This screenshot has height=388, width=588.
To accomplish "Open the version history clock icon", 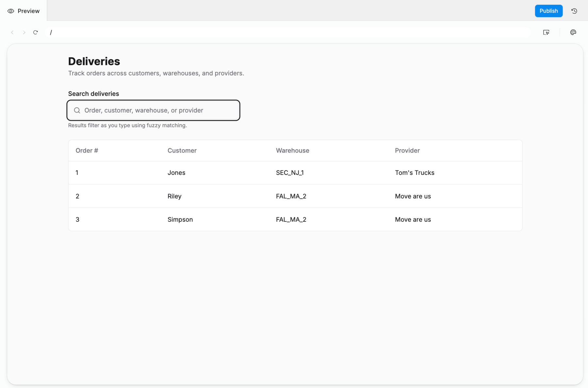I will (x=574, y=11).
